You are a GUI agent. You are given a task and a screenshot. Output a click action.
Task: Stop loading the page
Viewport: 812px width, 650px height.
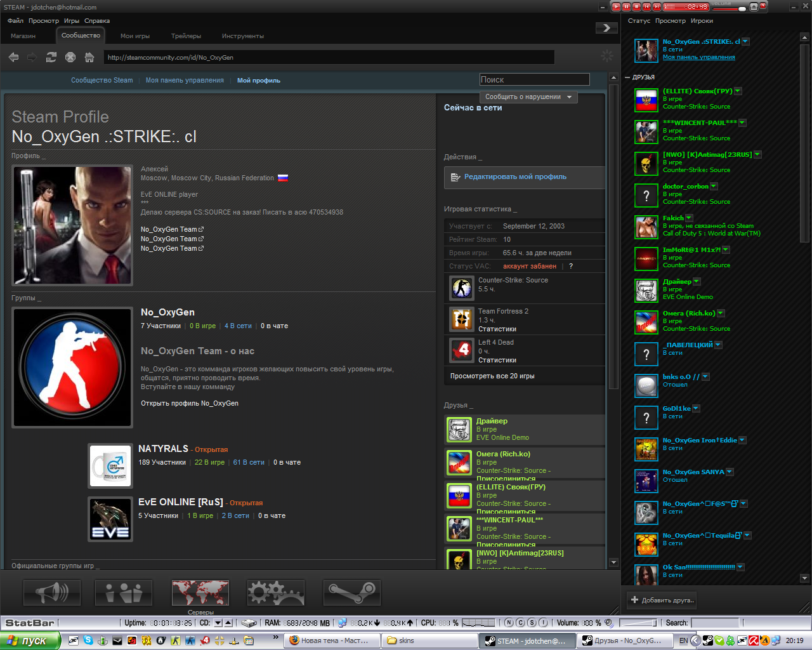tap(70, 57)
